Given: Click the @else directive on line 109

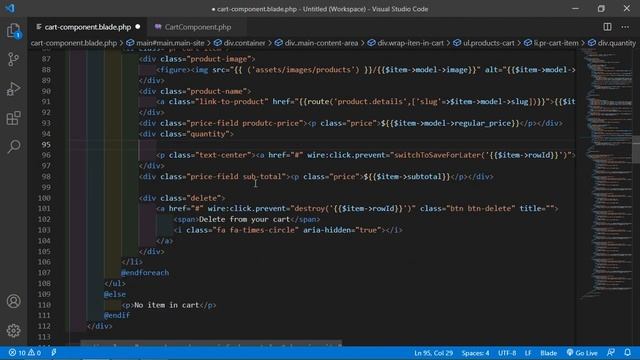Looking at the screenshot, I should (115, 294).
